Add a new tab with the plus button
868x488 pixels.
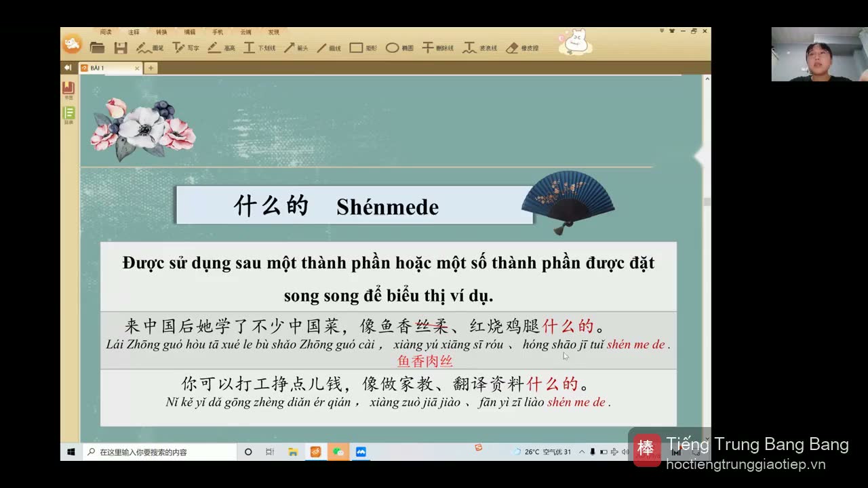click(151, 68)
